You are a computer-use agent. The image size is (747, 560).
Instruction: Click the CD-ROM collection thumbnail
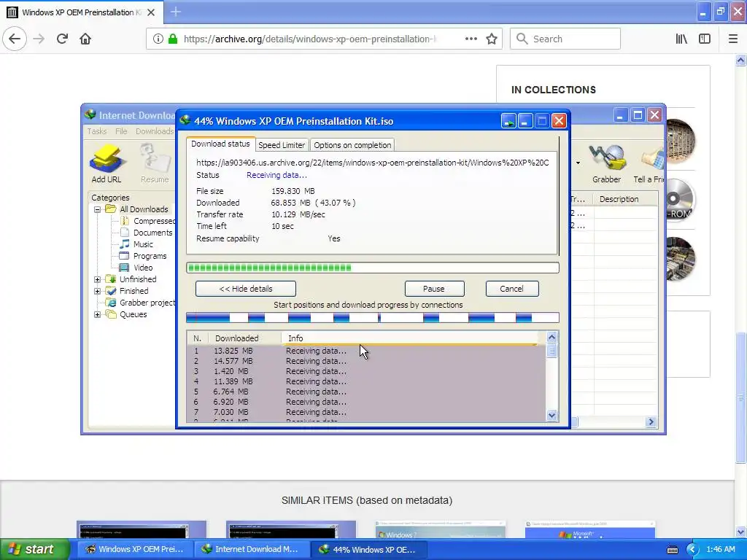click(x=680, y=199)
